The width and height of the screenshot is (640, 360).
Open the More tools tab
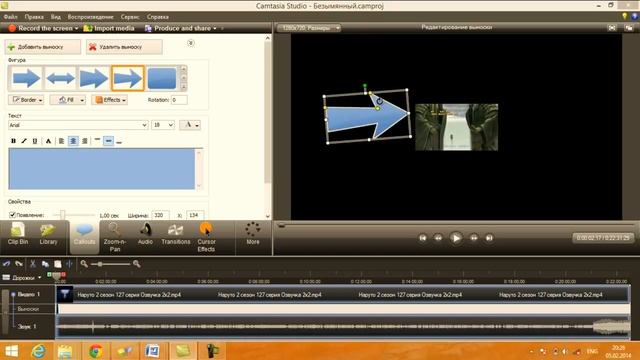point(253,234)
